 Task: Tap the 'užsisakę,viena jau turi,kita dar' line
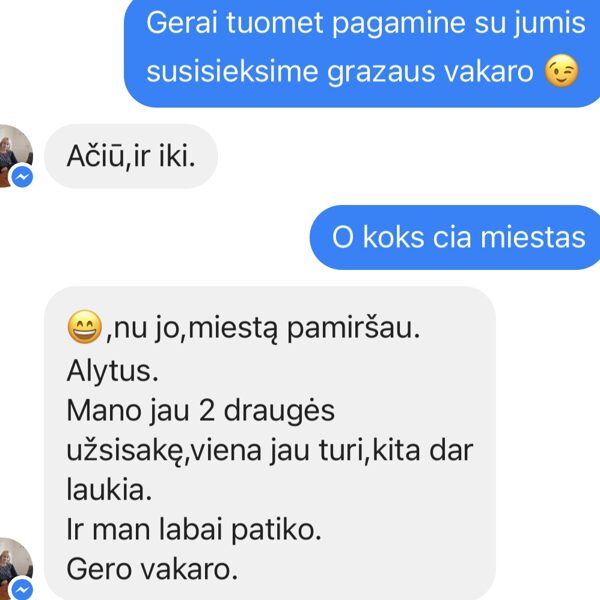click(x=270, y=451)
